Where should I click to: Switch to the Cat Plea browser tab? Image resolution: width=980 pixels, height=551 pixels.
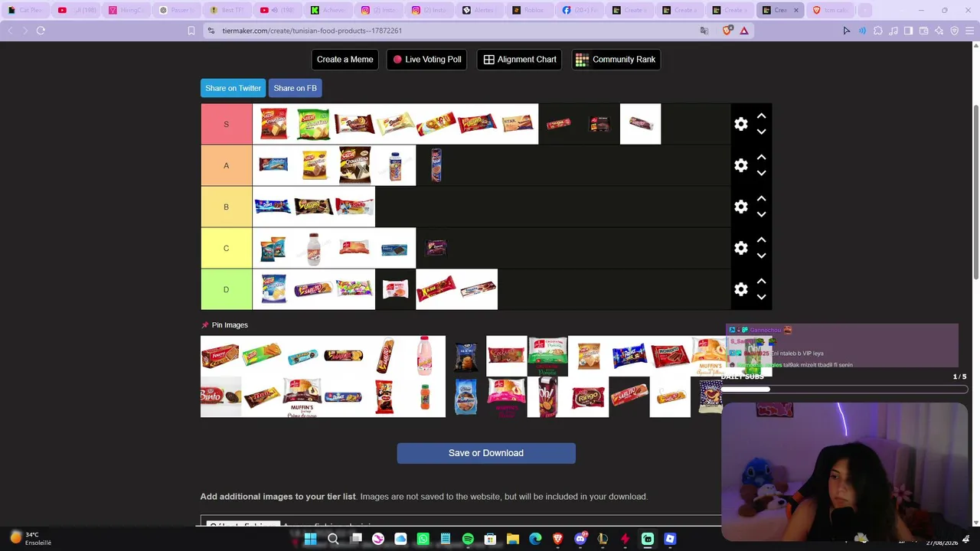[x=25, y=10]
